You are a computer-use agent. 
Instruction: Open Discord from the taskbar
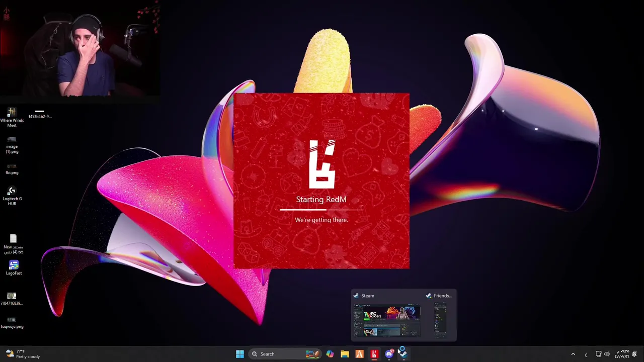389,354
